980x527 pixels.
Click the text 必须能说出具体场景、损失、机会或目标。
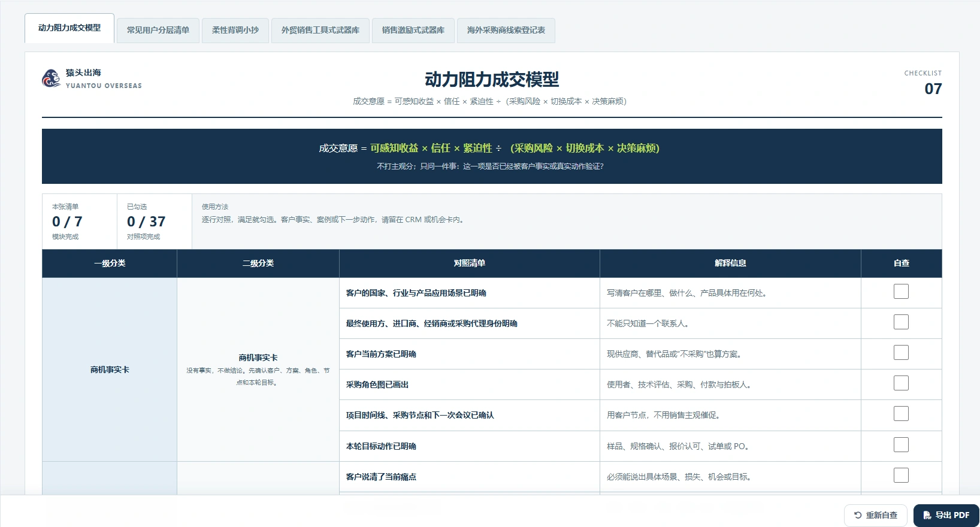coord(680,477)
